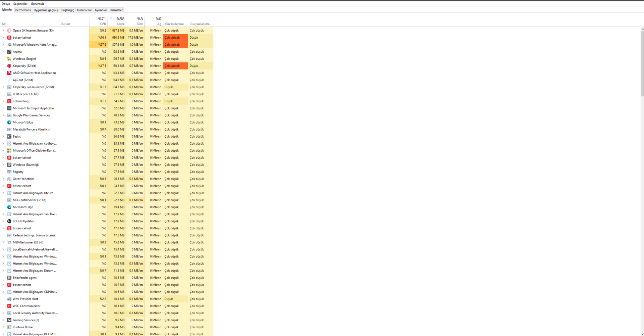Click the ApCent (32 bit) icon
The image size is (644, 336).
tap(9, 80)
